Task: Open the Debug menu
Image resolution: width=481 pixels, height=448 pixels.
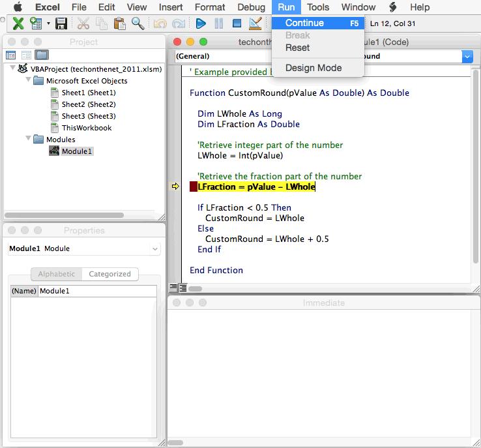Action: point(251,7)
